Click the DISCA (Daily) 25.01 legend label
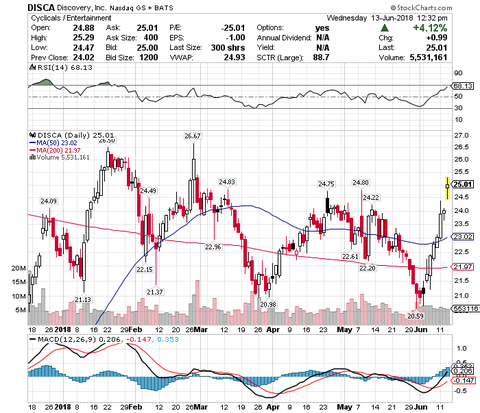The image size is (480, 413). coord(76,135)
